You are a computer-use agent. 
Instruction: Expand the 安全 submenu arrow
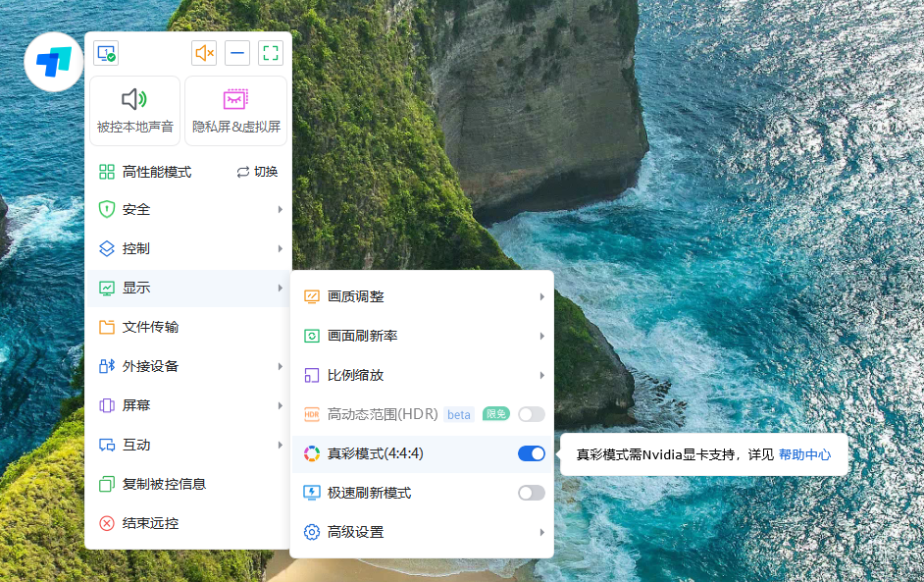coord(281,209)
